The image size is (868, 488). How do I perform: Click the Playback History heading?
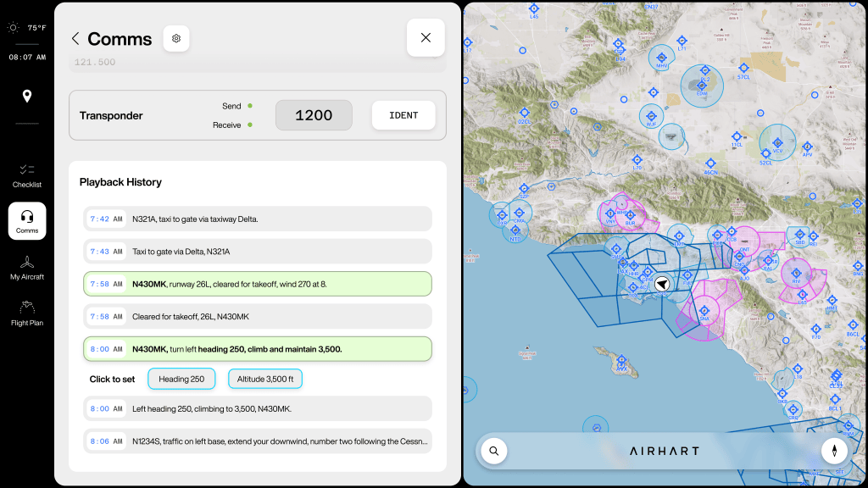[x=120, y=182]
